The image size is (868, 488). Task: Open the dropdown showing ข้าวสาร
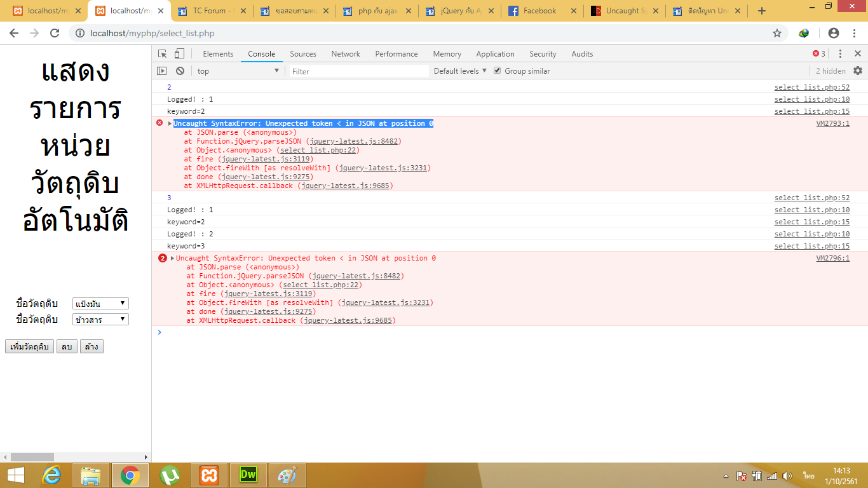point(100,320)
